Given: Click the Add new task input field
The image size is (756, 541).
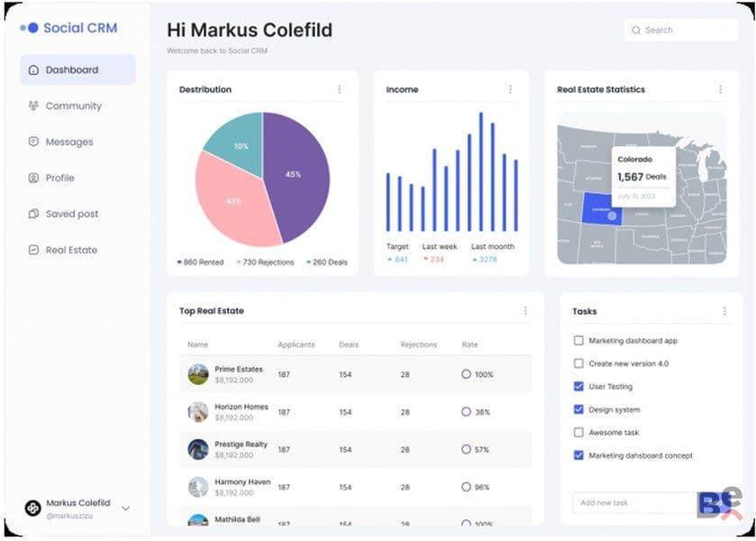Looking at the screenshot, I should 635,503.
